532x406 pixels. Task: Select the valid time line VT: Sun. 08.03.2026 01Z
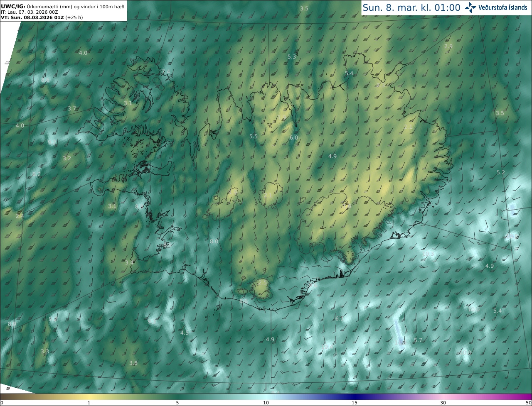tap(42, 17)
